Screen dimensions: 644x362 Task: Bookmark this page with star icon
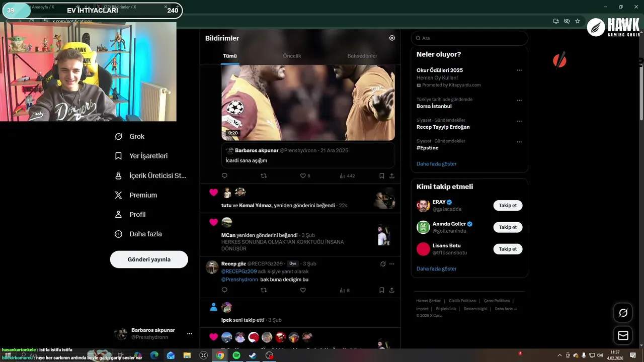point(578,21)
